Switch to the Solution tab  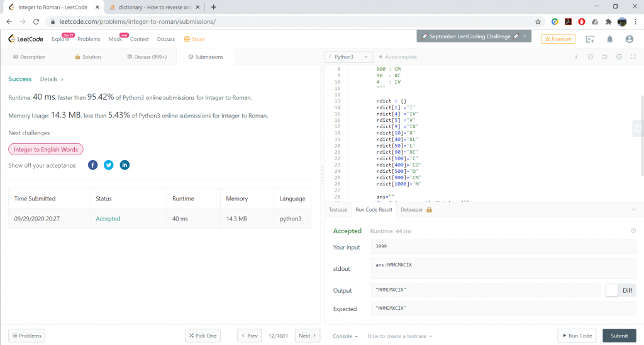pyautogui.click(x=88, y=57)
